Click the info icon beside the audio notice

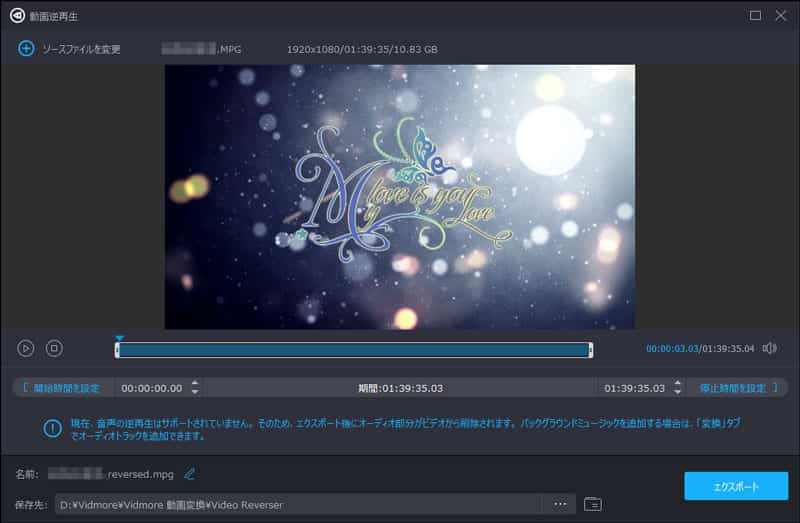52,428
